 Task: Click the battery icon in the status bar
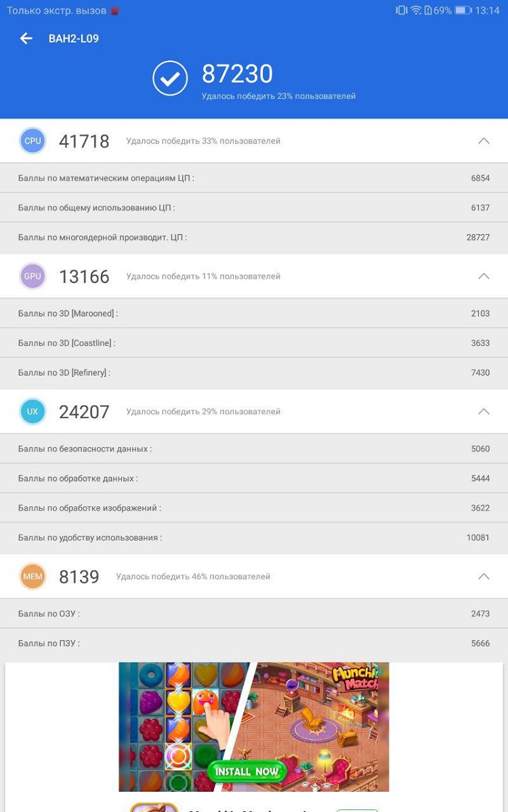click(x=463, y=10)
